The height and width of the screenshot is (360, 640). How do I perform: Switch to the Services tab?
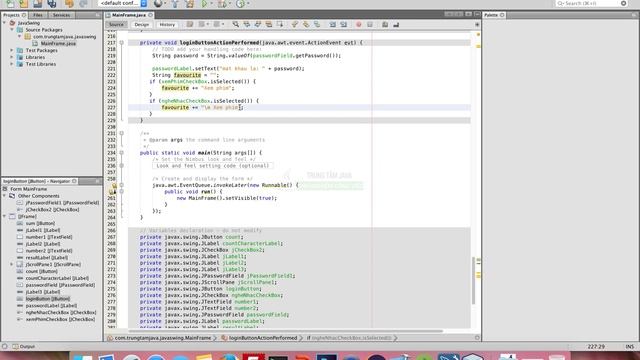(x=61, y=15)
